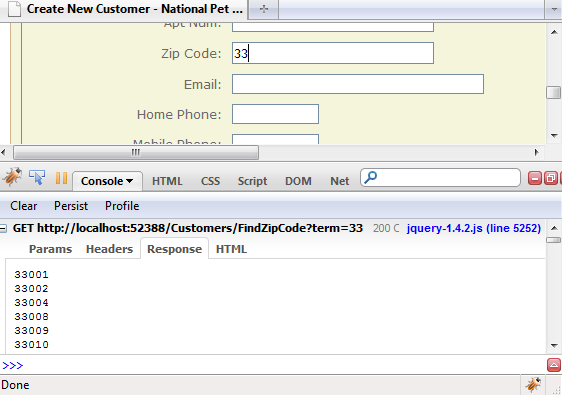Screen dimensions: 562x395
Task: Open the jquery-1.4.2.js line 5252 link
Action: tap(473, 228)
